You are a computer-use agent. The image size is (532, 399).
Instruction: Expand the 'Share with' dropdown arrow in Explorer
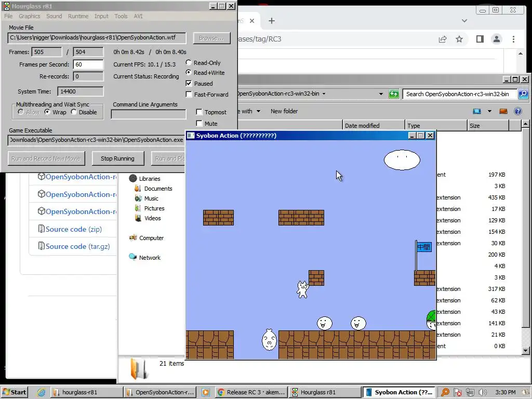[x=258, y=111]
